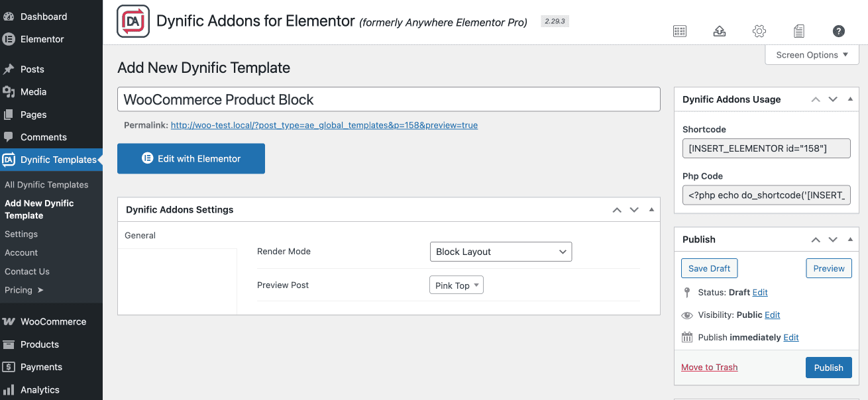Click the Shortcode text field
The height and width of the screenshot is (400, 868).
click(x=766, y=148)
